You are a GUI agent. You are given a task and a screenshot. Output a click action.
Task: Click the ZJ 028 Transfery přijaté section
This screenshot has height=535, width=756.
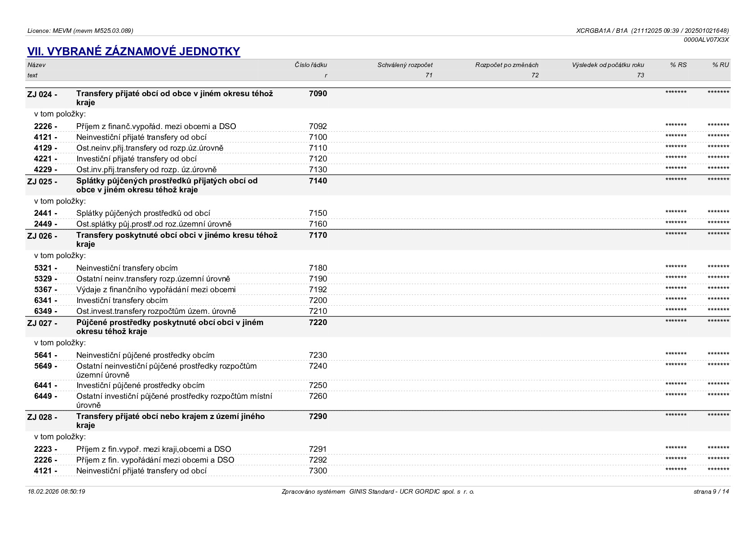tap(378, 421)
